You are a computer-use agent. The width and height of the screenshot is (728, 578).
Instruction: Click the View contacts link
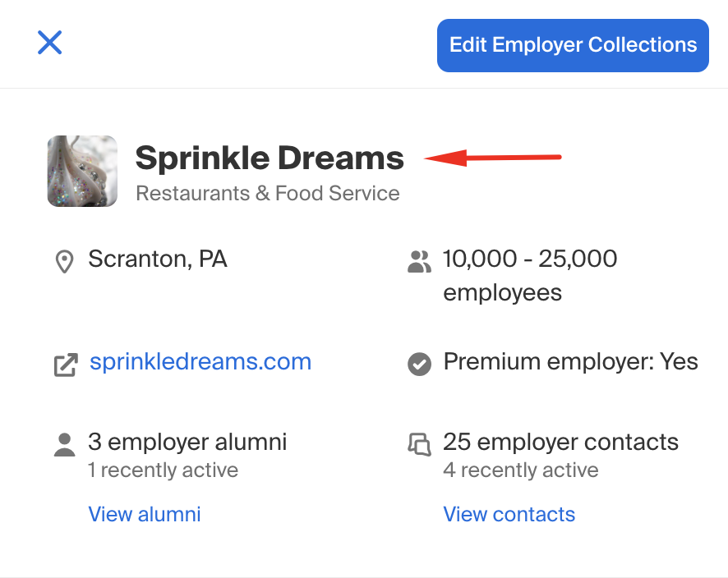tap(509, 514)
